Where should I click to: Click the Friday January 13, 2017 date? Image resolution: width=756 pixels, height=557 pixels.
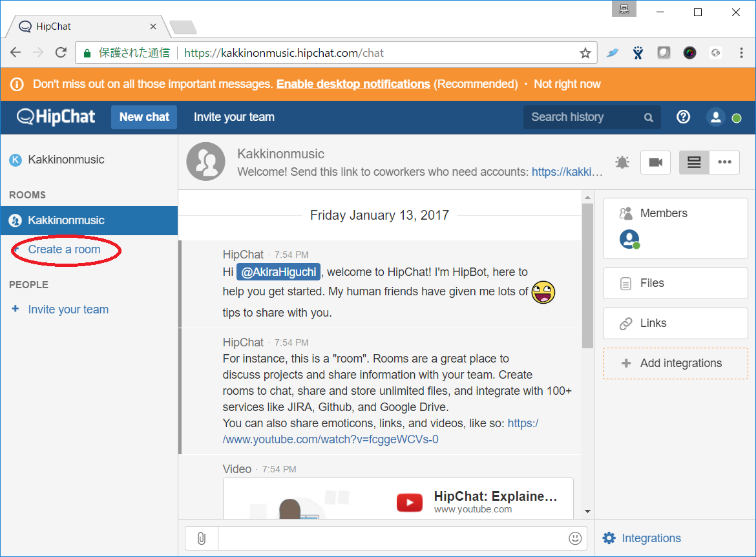click(379, 215)
